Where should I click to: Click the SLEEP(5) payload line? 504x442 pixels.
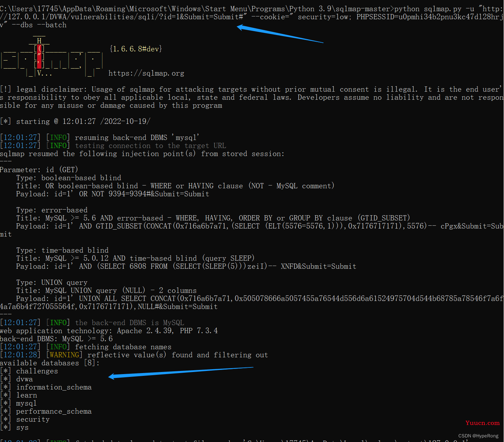pyautogui.click(x=186, y=266)
